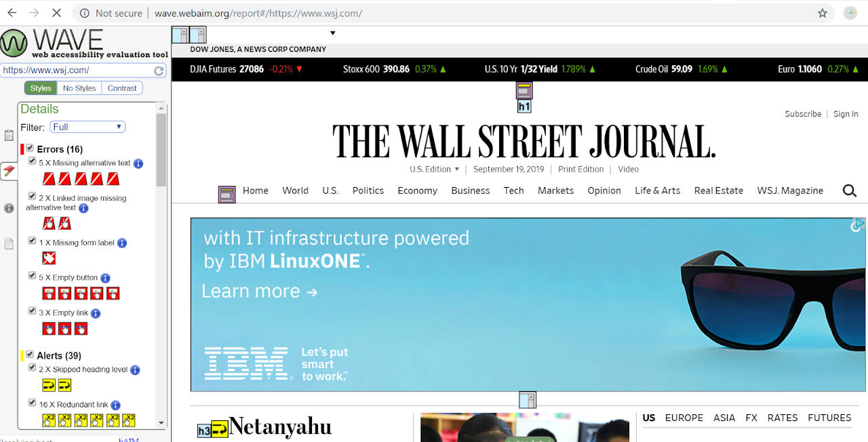
Task: Click the h1 heading marker icon above WSJ logo
Action: point(524,106)
